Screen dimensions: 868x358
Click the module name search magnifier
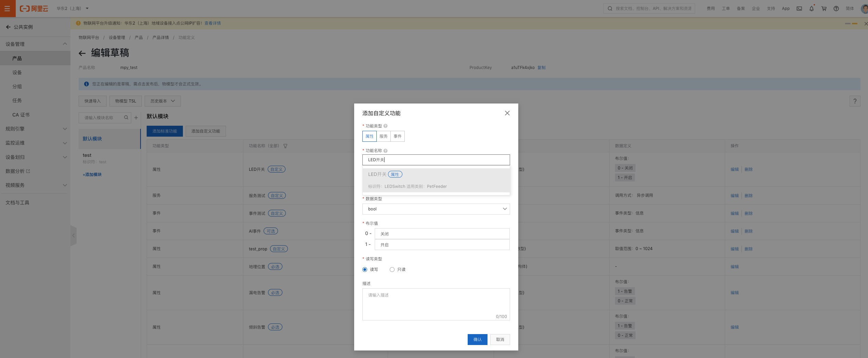[x=126, y=118]
